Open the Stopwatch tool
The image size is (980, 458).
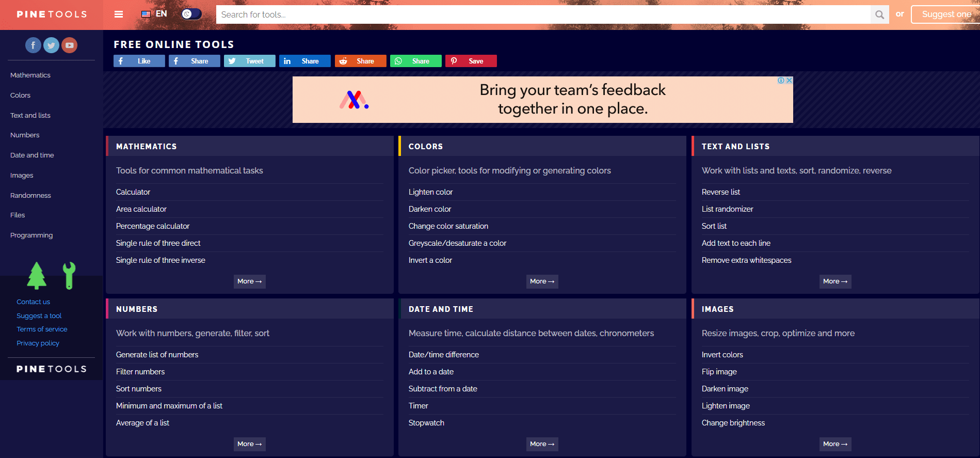pyautogui.click(x=426, y=423)
